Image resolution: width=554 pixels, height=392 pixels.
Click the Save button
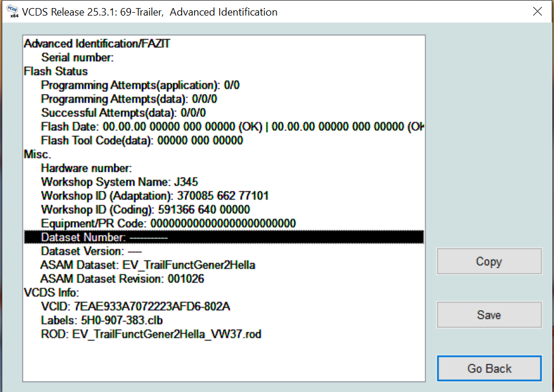point(489,315)
